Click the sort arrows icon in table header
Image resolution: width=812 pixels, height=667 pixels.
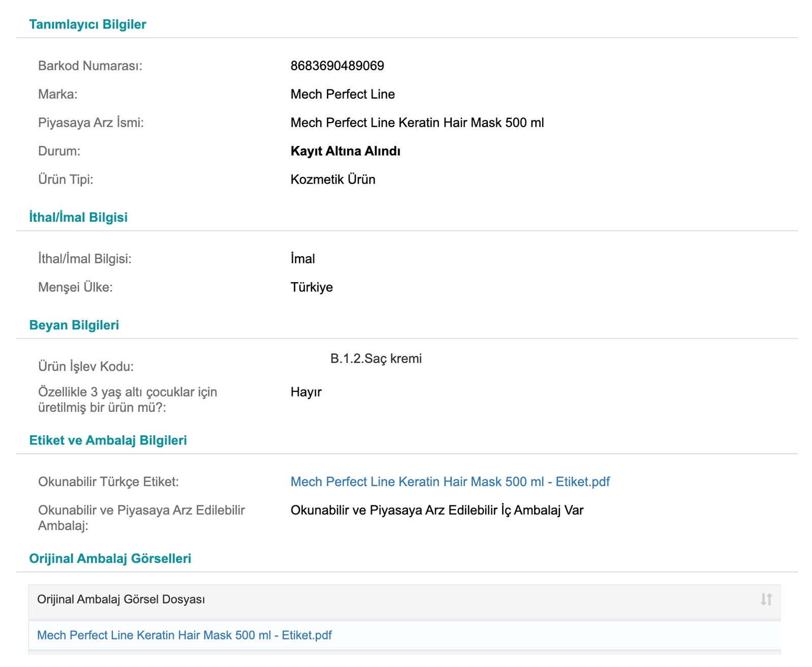point(766,599)
